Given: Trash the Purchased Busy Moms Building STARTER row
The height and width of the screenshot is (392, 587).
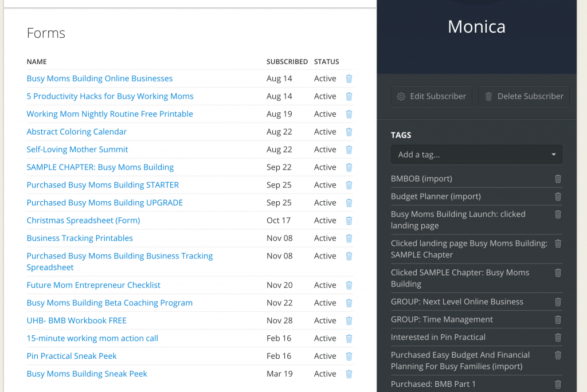Looking at the screenshot, I should pyautogui.click(x=349, y=185).
